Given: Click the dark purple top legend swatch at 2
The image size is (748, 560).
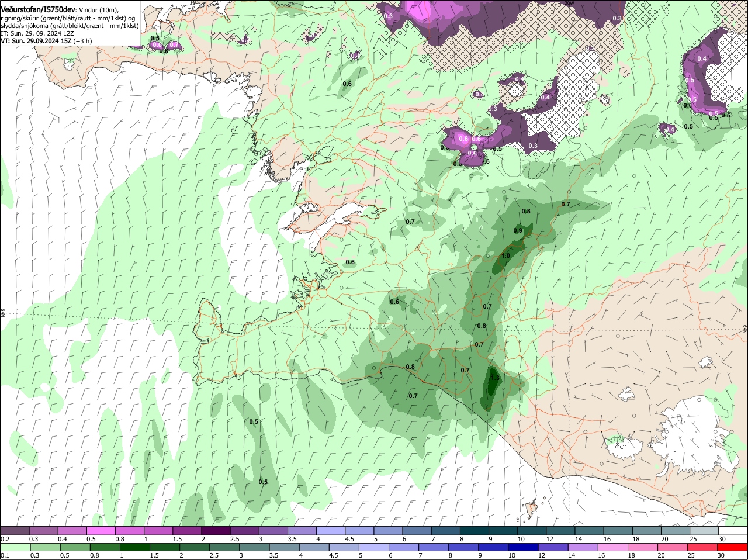Looking at the screenshot, I should pyautogui.click(x=216, y=530).
